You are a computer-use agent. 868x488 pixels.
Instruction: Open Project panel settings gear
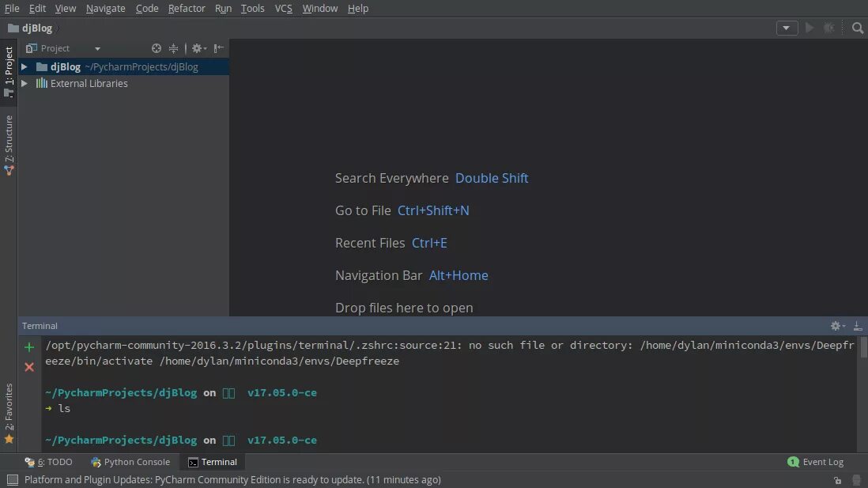[x=198, y=49]
